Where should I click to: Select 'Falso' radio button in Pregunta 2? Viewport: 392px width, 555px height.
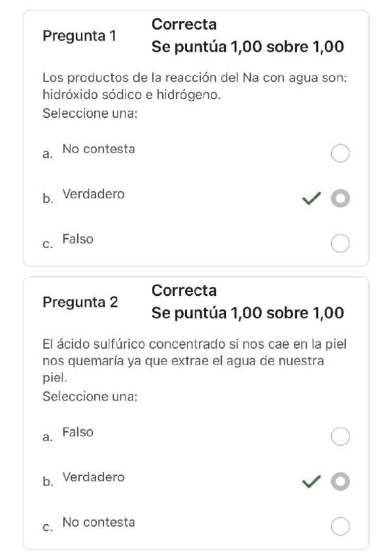click(x=340, y=437)
